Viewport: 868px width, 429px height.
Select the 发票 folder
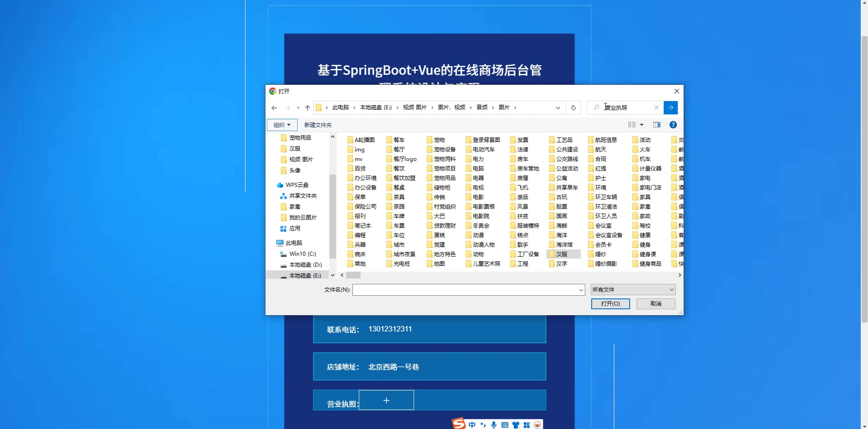tap(519, 140)
